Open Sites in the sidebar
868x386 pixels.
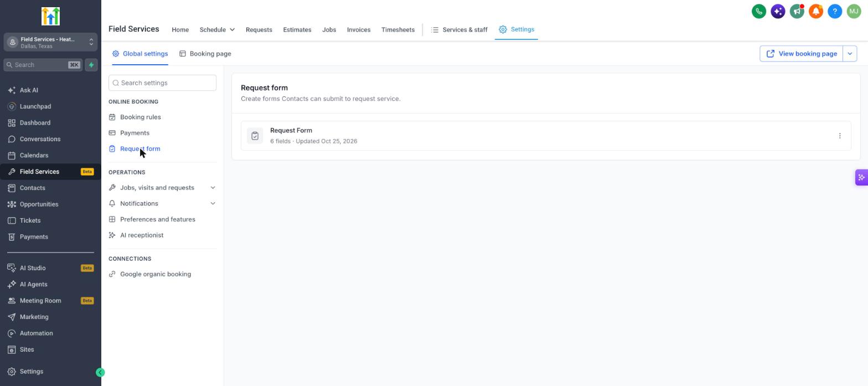pos(50,349)
